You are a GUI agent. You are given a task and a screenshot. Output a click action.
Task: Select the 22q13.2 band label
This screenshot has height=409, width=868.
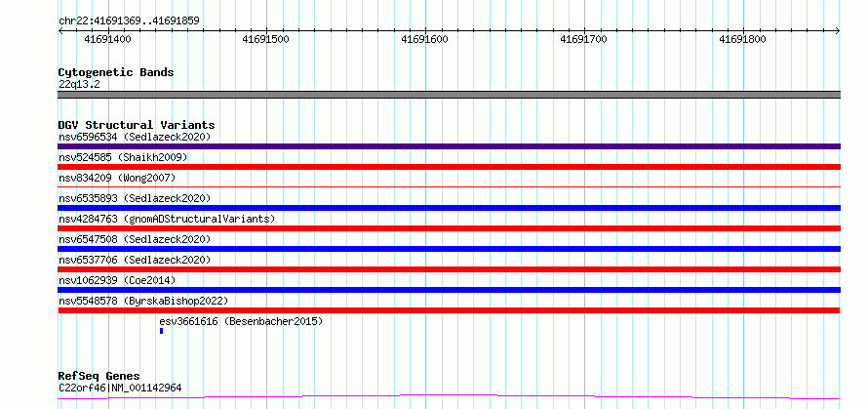(x=79, y=85)
